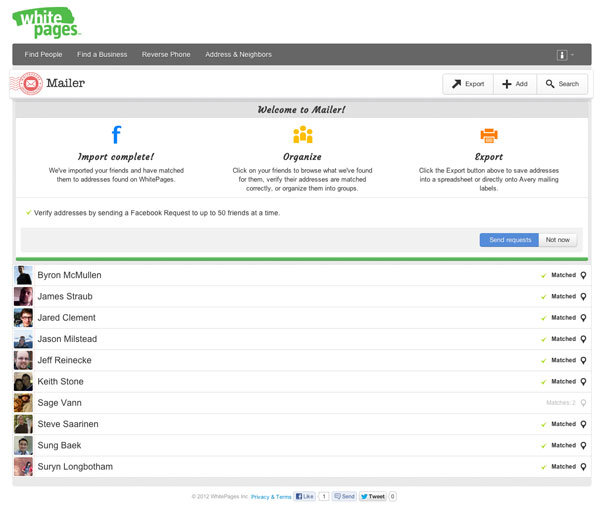
Task: Open Sage Vann's profile photo
Action: click(x=23, y=403)
